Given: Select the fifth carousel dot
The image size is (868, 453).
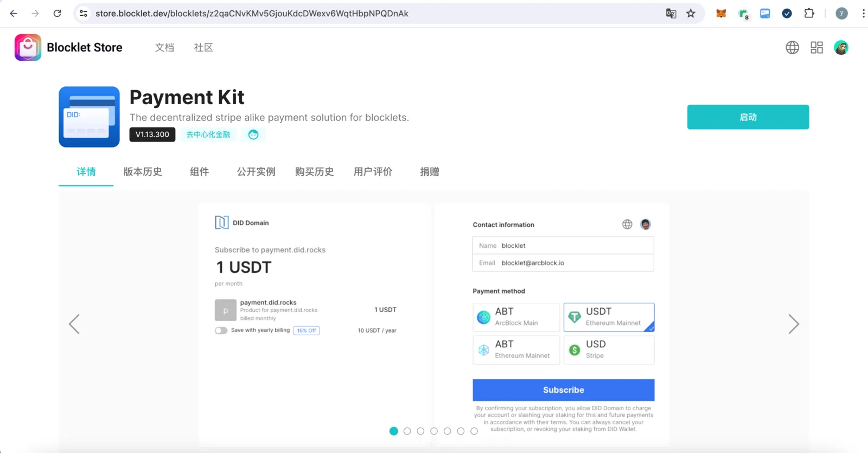Looking at the screenshot, I should tap(447, 431).
